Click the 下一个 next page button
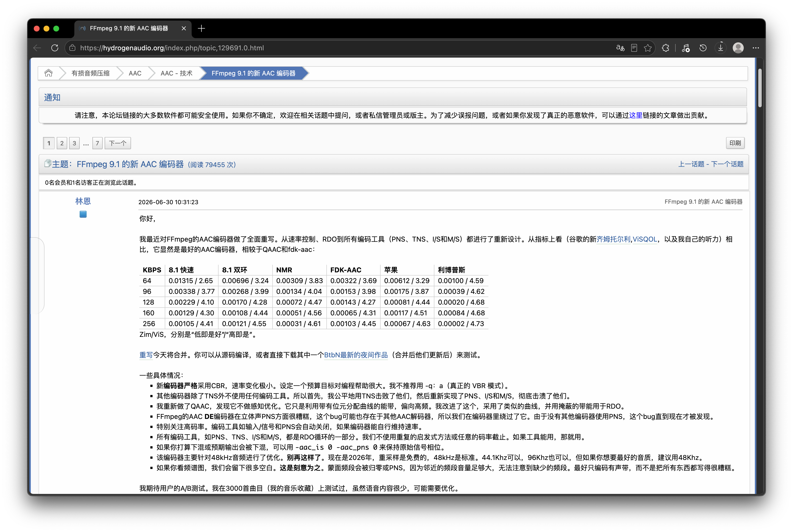 [118, 143]
